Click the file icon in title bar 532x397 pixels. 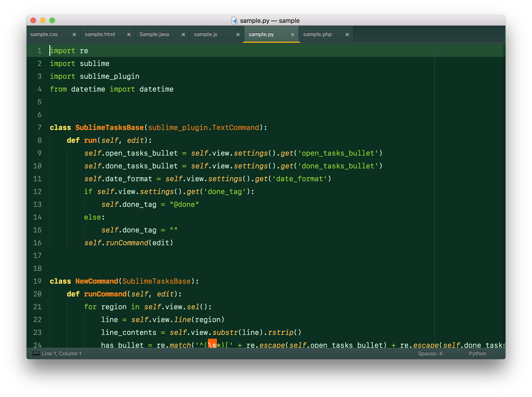(234, 21)
